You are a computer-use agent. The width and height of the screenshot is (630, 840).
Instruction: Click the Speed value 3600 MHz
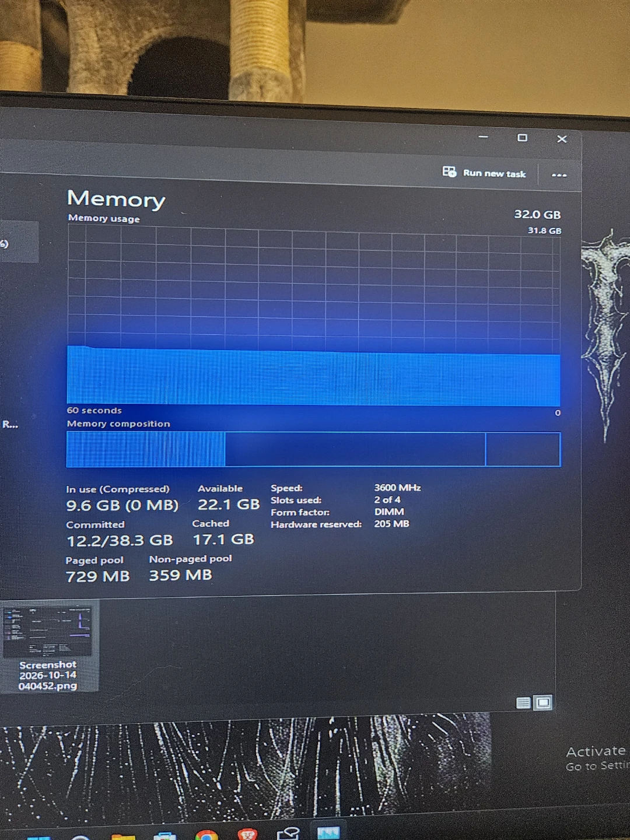(x=397, y=488)
